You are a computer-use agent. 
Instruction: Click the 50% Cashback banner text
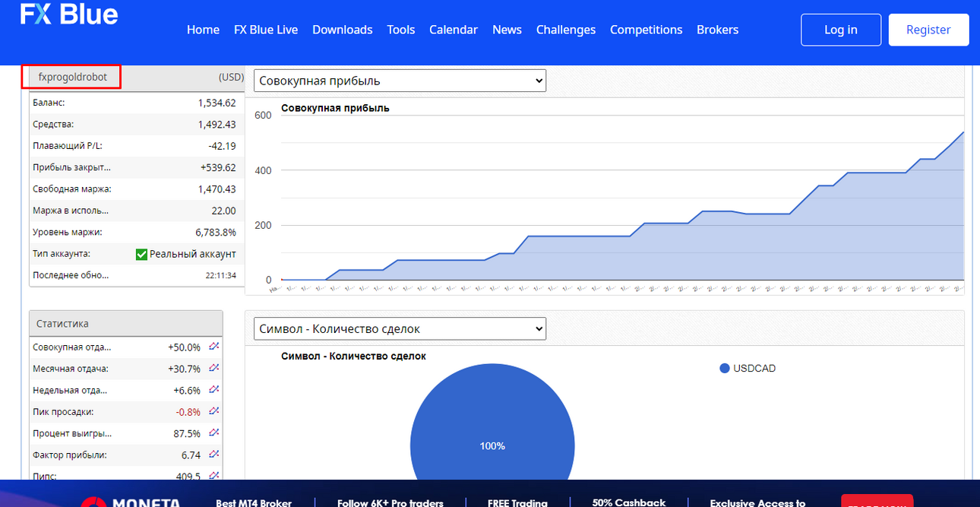tap(629, 502)
